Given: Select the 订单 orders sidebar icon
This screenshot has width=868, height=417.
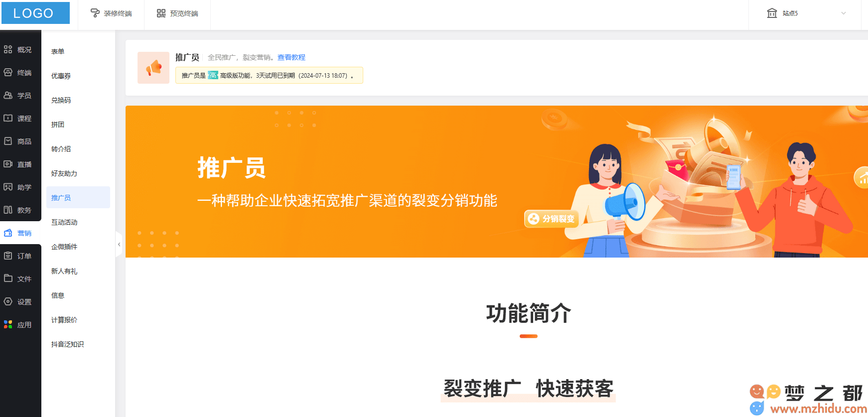Looking at the screenshot, I should (x=8, y=256).
